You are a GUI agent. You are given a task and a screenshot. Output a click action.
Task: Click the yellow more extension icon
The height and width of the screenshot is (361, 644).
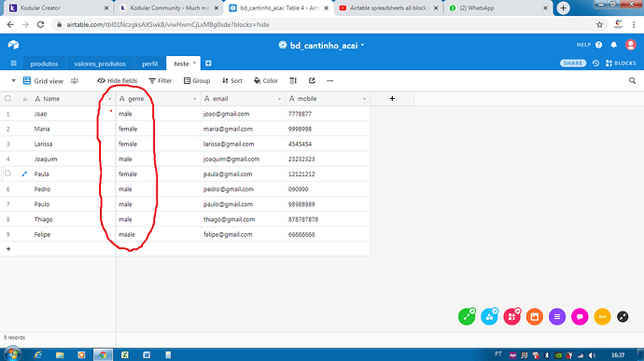point(602,316)
